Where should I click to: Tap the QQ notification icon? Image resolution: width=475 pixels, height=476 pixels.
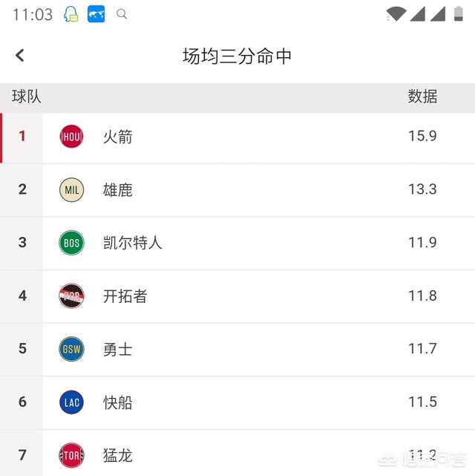point(71,14)
